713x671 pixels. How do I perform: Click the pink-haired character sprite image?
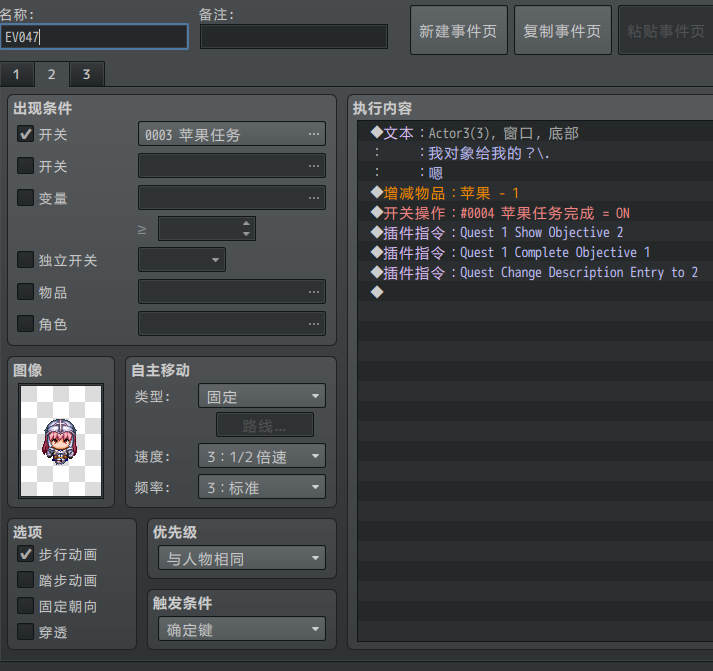click(x=61, y=441)
